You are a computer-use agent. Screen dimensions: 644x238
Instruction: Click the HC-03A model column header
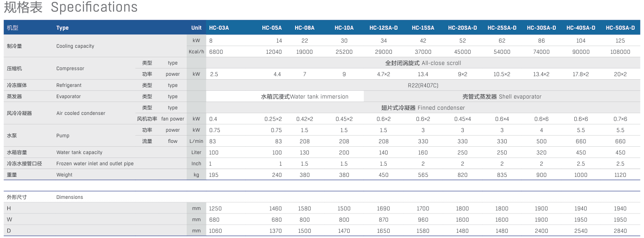tap(219, 28)
